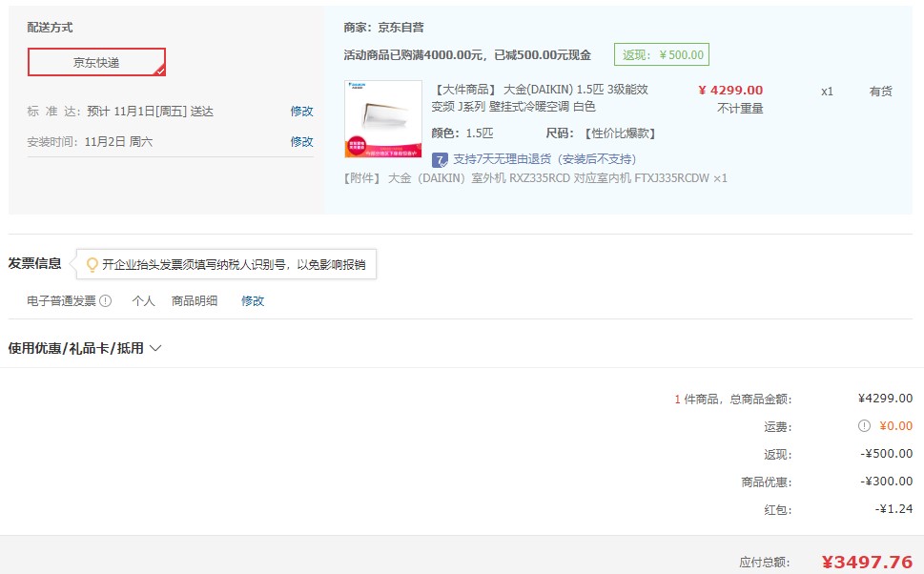Click the info icon next to 运费

pyautogui.click(x=864, y=425)
